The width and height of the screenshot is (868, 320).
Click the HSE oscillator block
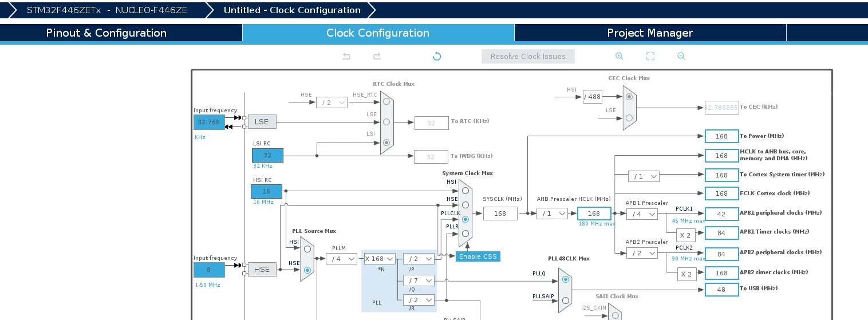(x=262, y=270)
